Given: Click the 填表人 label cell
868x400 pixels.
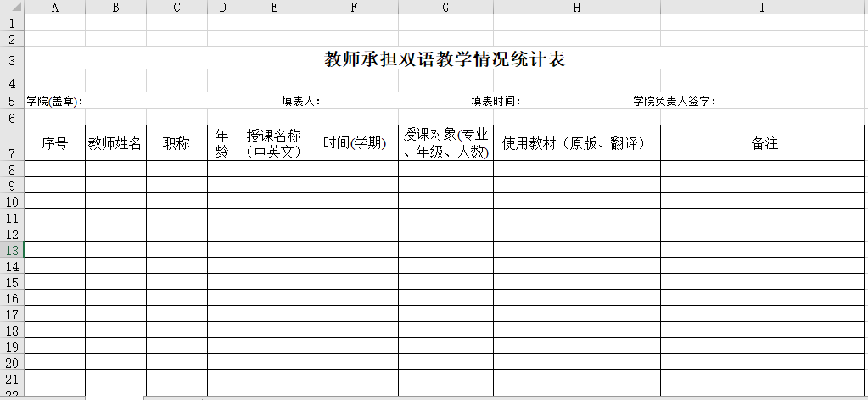Looking at the screenshot, I should tap(300, 101).
